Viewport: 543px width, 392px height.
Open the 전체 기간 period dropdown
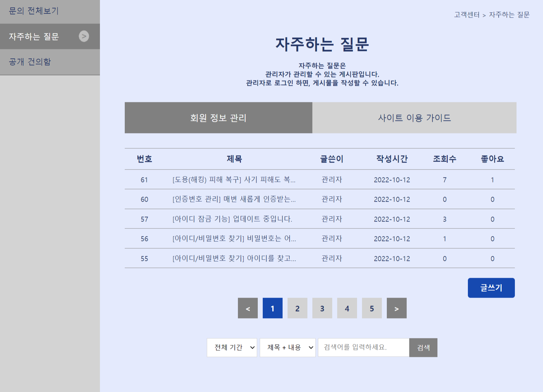point(232,347)
